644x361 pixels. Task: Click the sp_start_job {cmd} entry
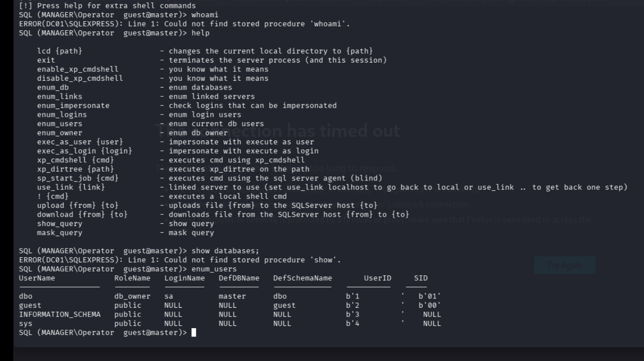point(77,178)
